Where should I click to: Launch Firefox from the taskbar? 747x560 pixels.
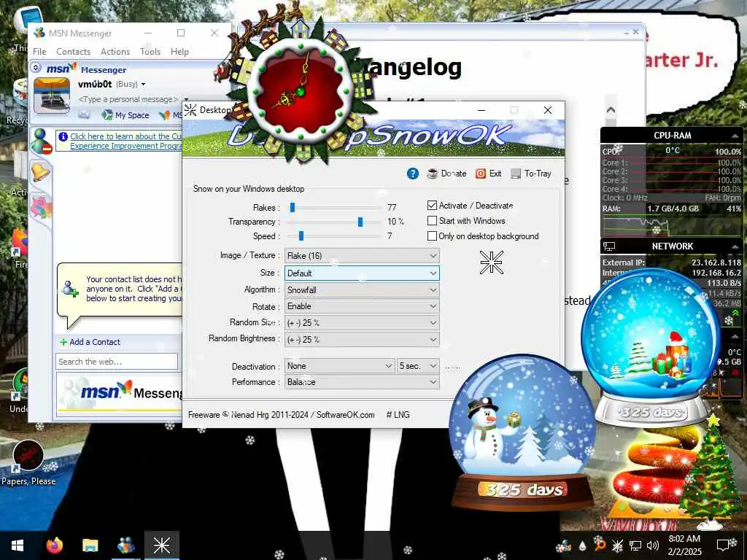coord(54,545)
